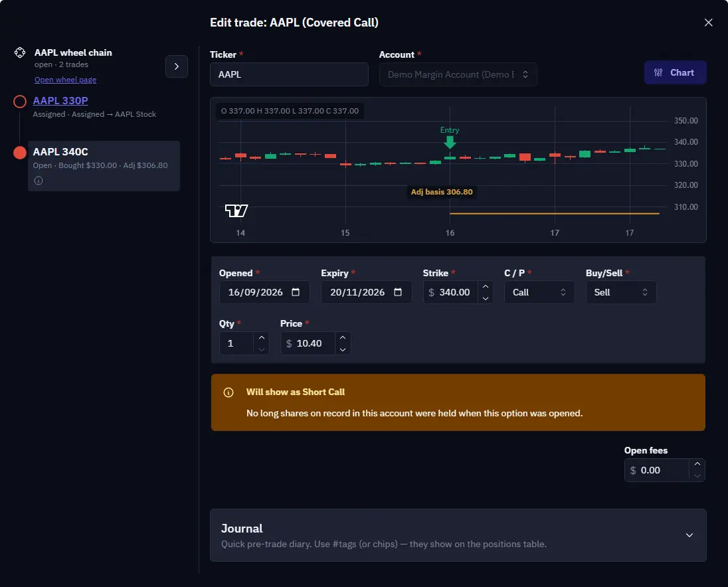
Task: Click the AAPL wheel chain icon
Action: (20, 52)
